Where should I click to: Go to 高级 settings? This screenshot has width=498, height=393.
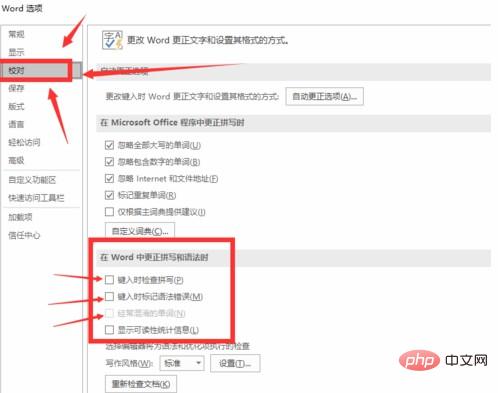point(16,160)
